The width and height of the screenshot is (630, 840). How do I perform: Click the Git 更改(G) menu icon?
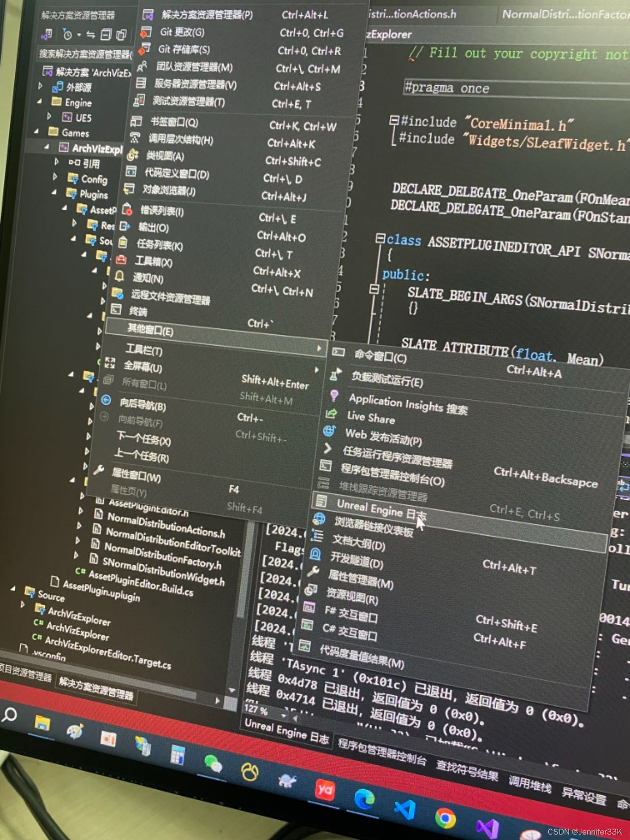[146, 33]
